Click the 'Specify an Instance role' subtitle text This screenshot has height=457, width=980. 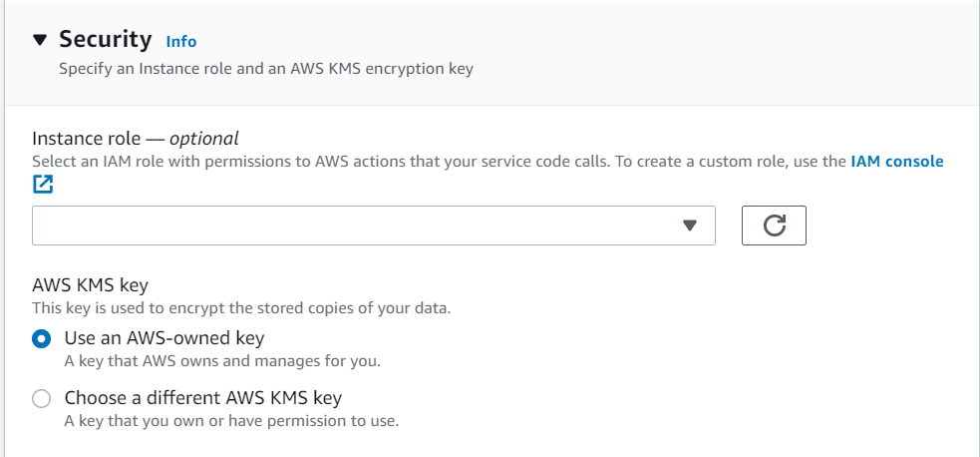coord(266,68)
